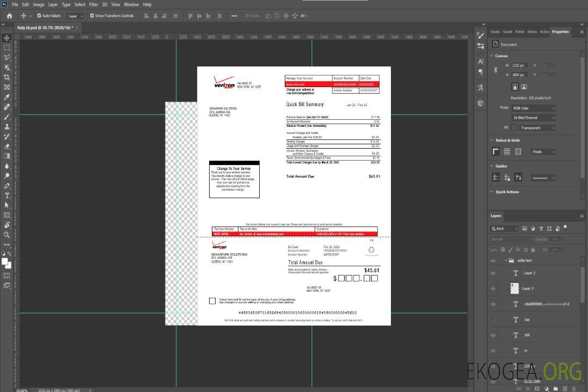Toggle rulers button in Rulers & Grids

(x=495, y=151)
